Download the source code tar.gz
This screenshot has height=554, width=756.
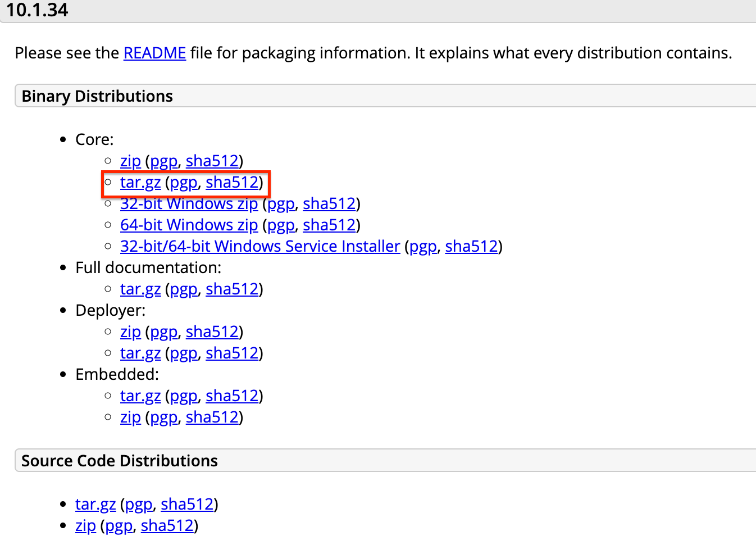tap(95, 505)
